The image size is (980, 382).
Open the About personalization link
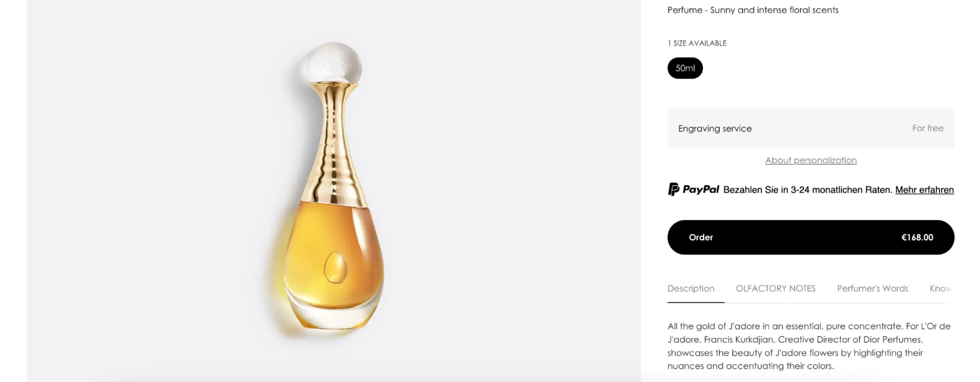click(811, 160)
